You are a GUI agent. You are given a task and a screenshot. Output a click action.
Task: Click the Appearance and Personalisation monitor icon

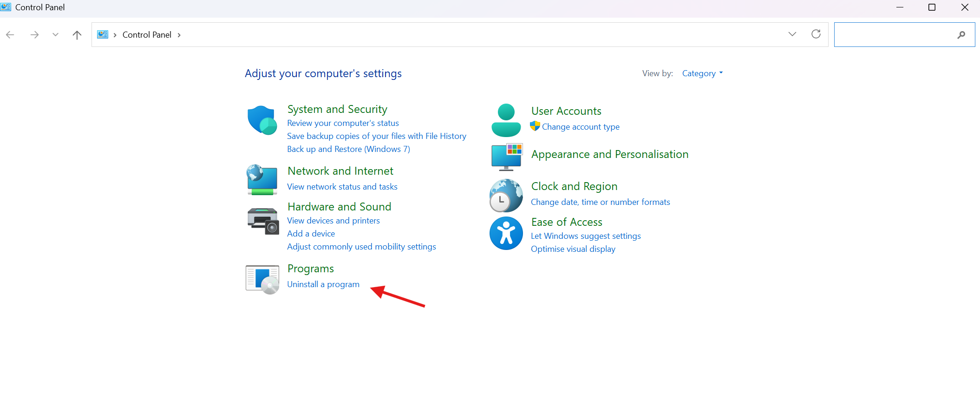pyautogui.click(x=507, y=157)
